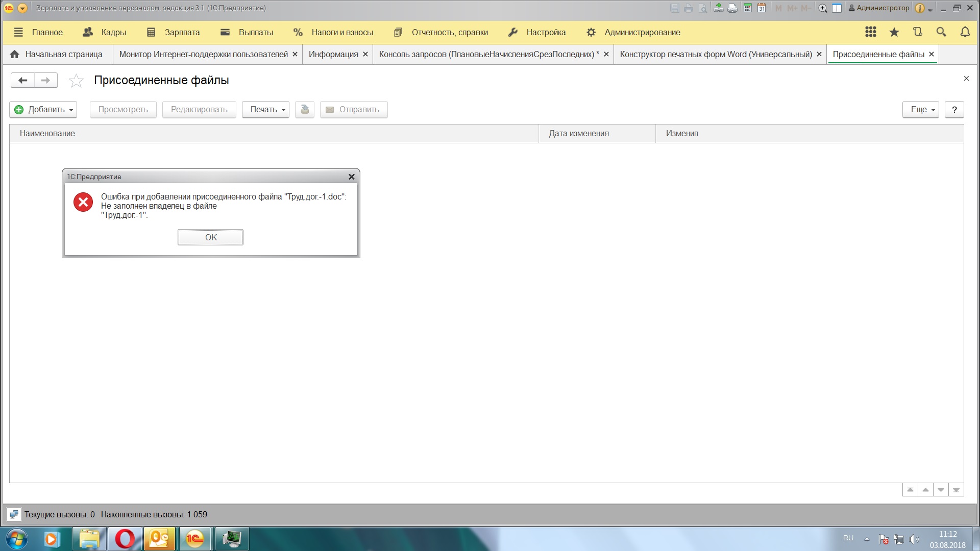Move up one row list arrow
Viewport: 980px width, 551px height.
point(925,490)
